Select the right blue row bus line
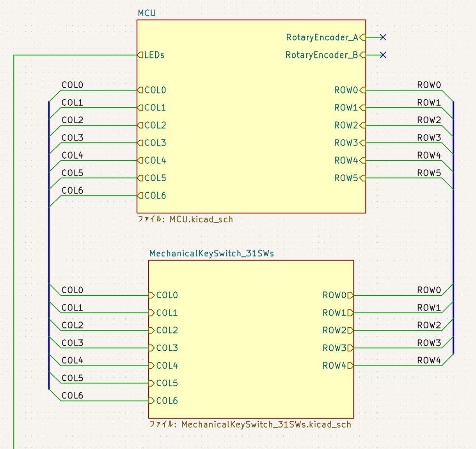 [453, 227]
